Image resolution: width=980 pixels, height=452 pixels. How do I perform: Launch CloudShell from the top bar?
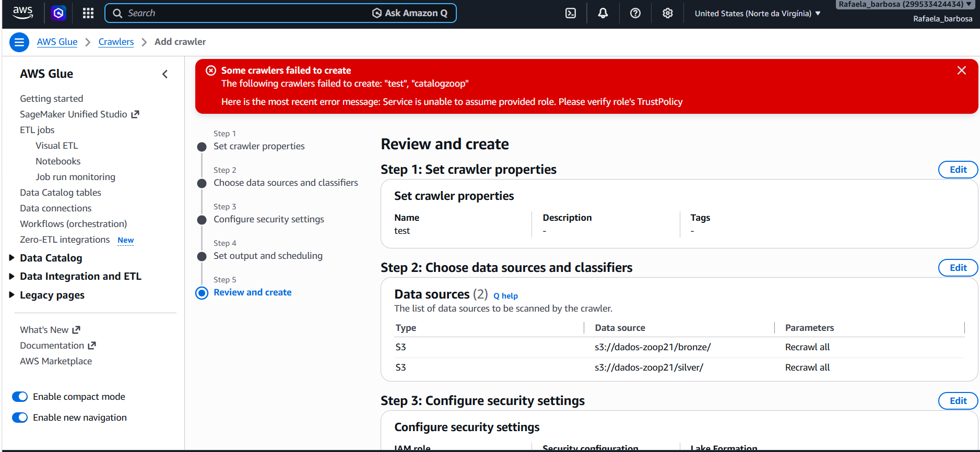coord(571,13)
